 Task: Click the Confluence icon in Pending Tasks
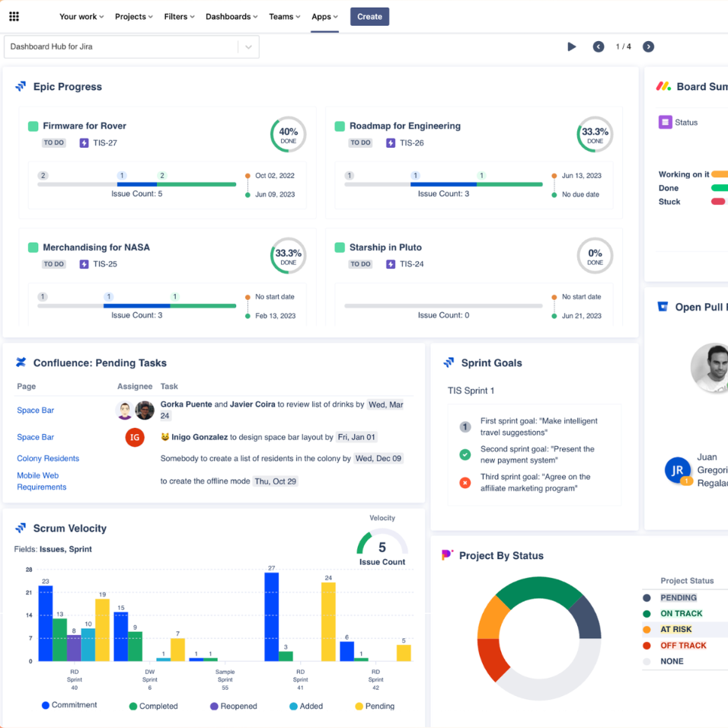tap(21, 362)
